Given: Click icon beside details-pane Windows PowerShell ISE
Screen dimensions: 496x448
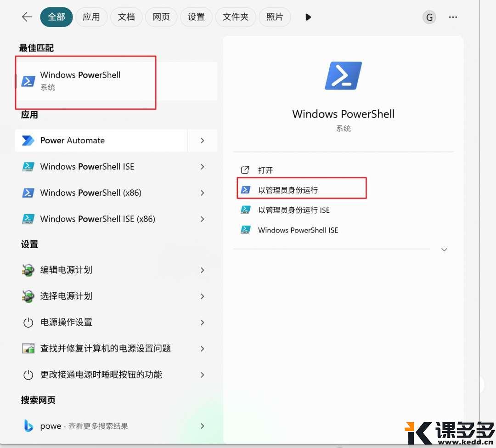Looking at the screenshot, I should pos(245,230).
